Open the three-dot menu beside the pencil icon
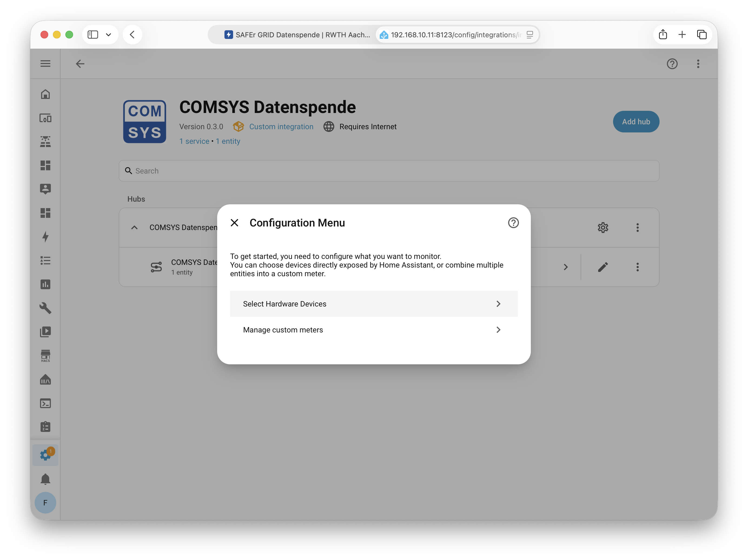The width and height of the screenshot is (748, 560). coord(637,267)
